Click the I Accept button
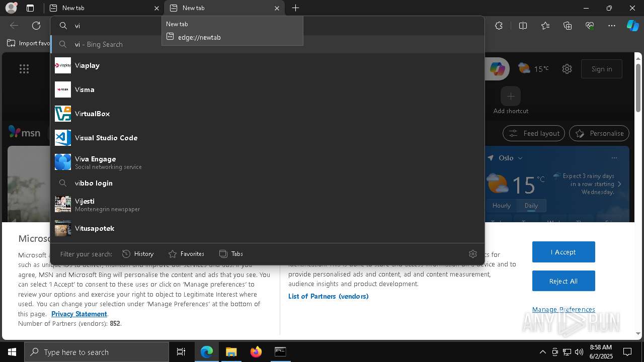This screenshot has height=362, width=644. 563,252
